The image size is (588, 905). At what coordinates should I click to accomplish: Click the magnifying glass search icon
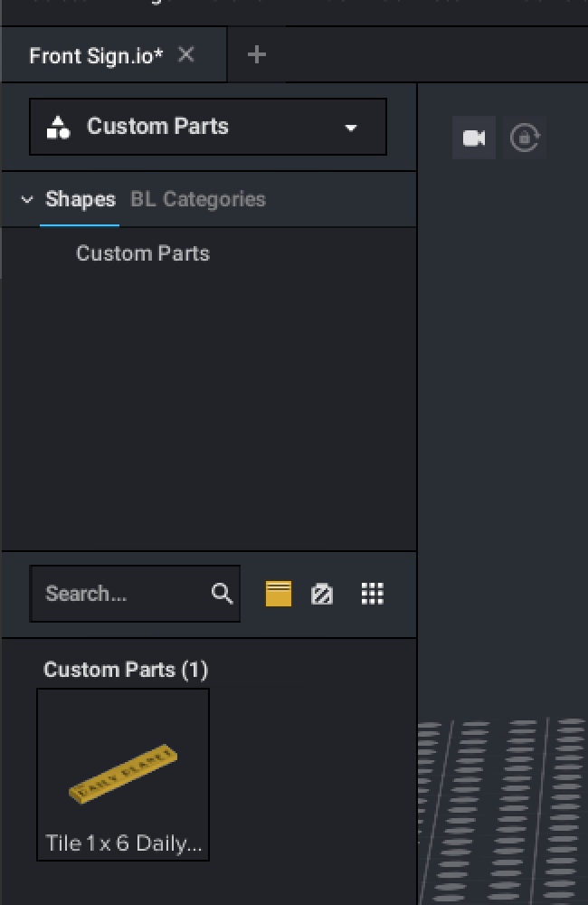[x=222, y=594]
